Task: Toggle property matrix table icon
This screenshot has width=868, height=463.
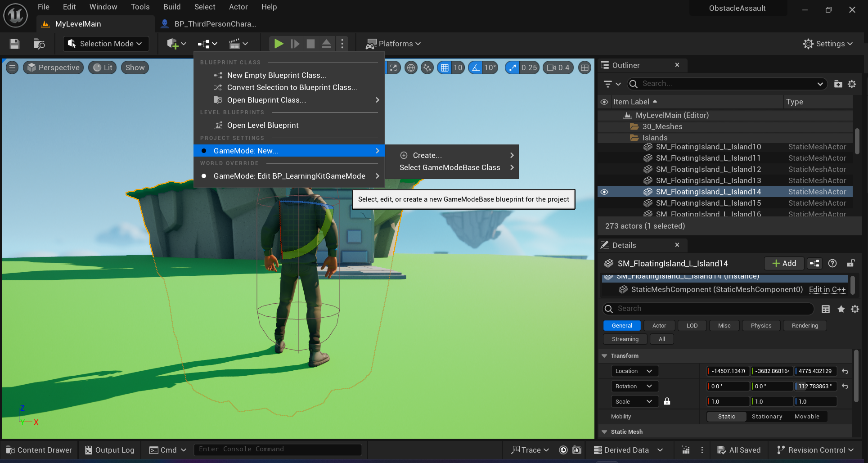Action: click(x=826, y=309)
